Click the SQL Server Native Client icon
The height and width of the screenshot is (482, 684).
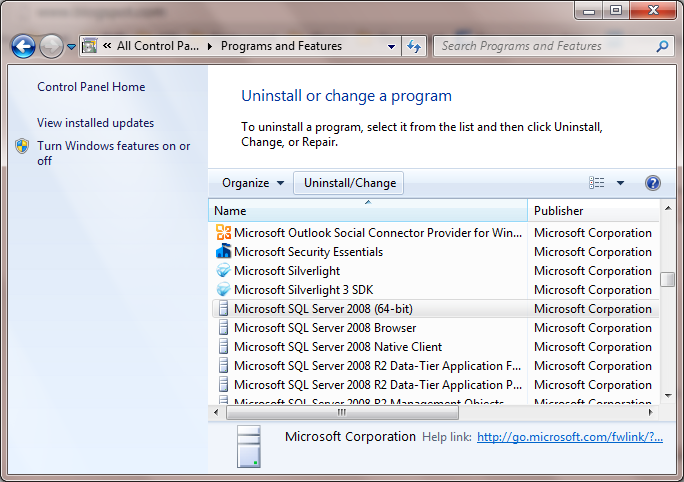223,346
